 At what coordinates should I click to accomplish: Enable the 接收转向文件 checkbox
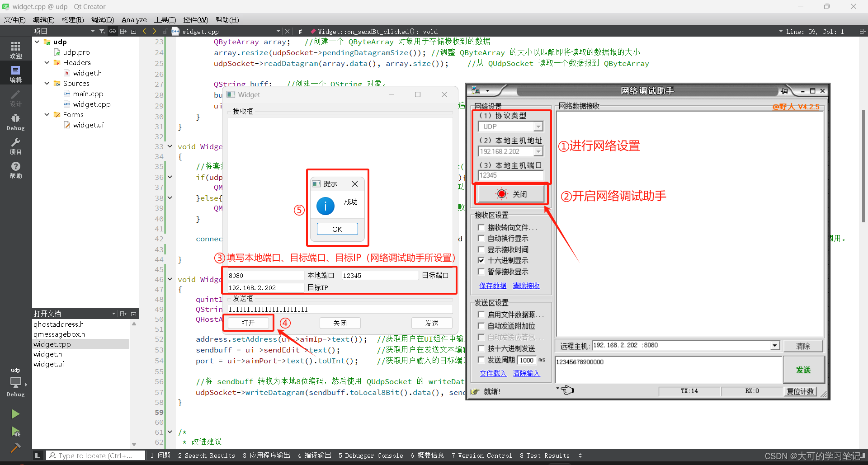(x=481, y=227)
